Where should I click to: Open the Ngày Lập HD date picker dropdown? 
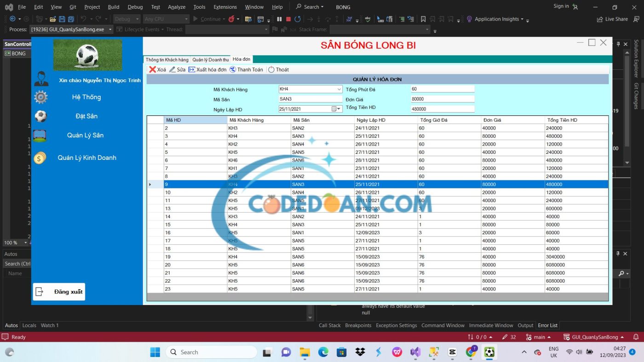coord(339,109)
